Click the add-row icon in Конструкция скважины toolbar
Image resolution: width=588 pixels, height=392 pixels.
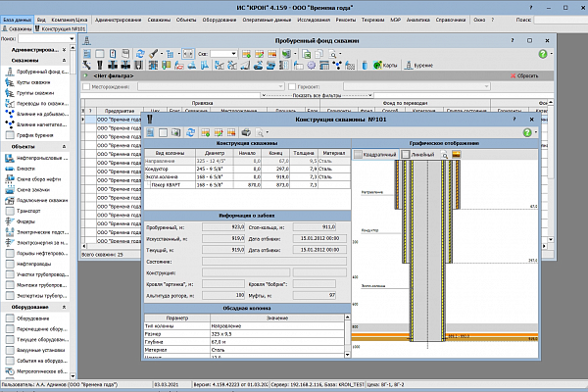click(x=205, y=132)
